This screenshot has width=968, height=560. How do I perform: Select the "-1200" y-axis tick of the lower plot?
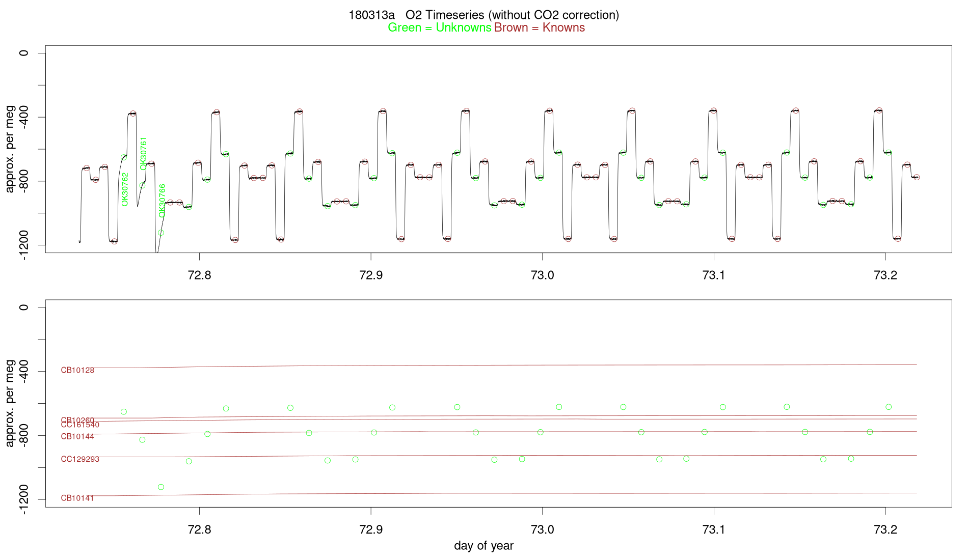(23, 500)
